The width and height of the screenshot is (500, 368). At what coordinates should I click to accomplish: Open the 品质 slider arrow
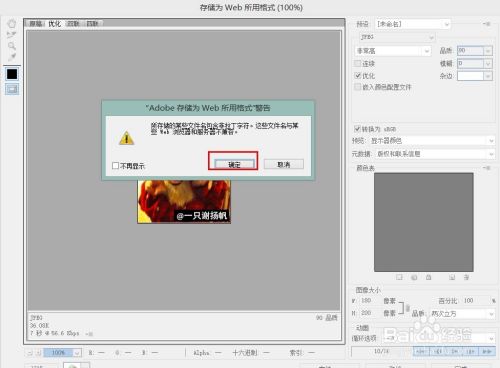pyautogui.click(x=488, y=51)
